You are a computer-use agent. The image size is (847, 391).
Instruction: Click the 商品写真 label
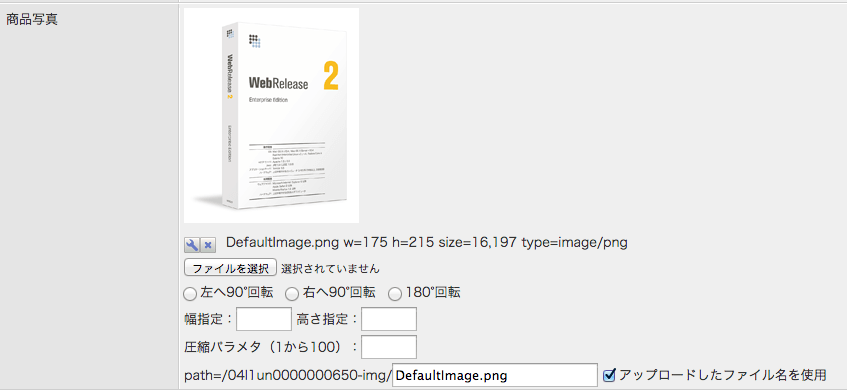[x=32, y=19]
